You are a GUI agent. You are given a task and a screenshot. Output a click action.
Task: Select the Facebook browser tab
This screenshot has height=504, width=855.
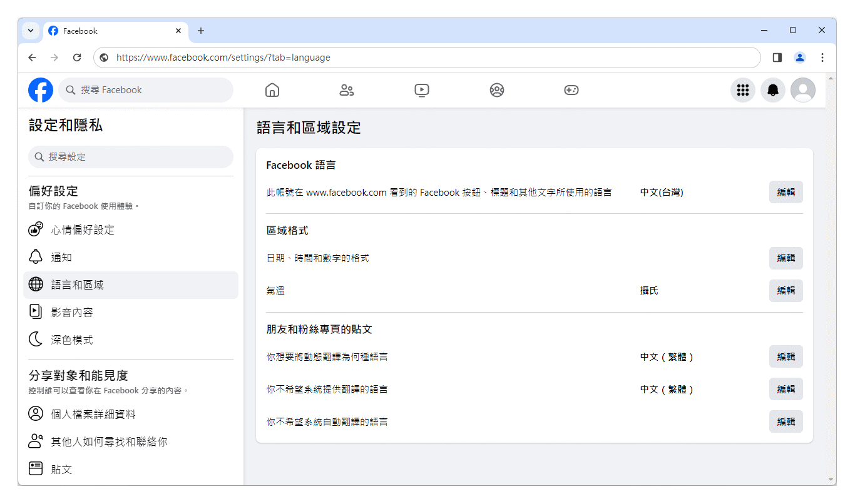115,31
